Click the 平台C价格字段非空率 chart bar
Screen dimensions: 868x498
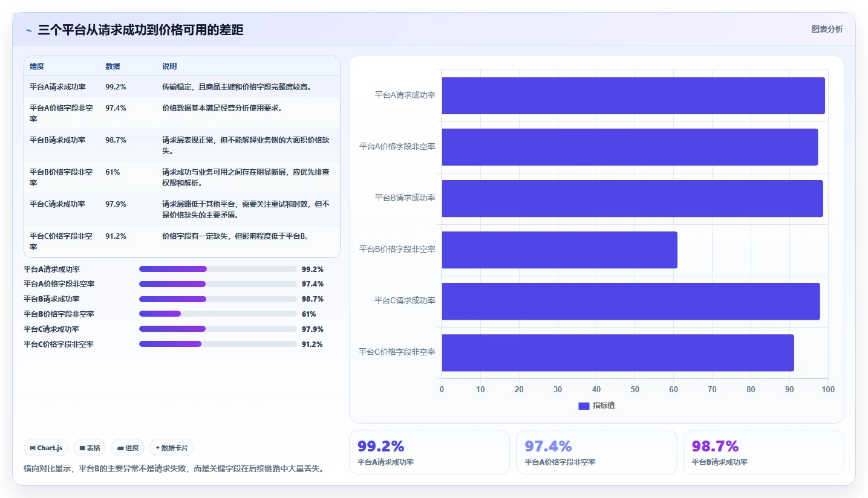618,352
